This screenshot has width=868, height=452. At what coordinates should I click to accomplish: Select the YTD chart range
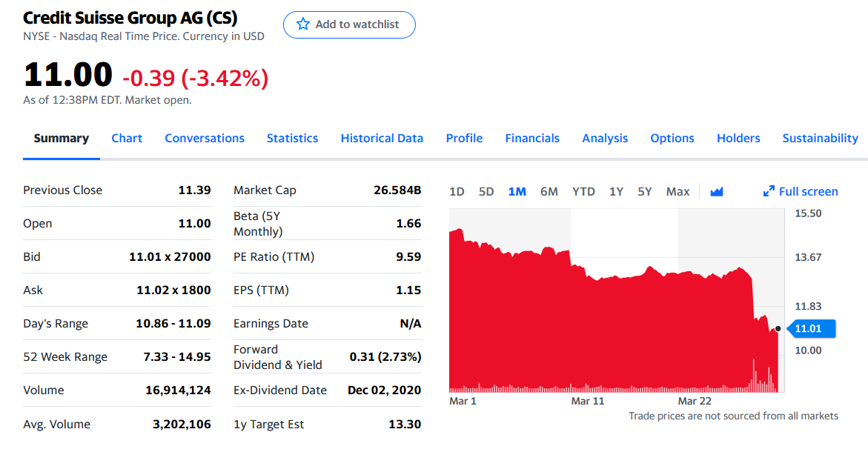(x=583, y=191)
